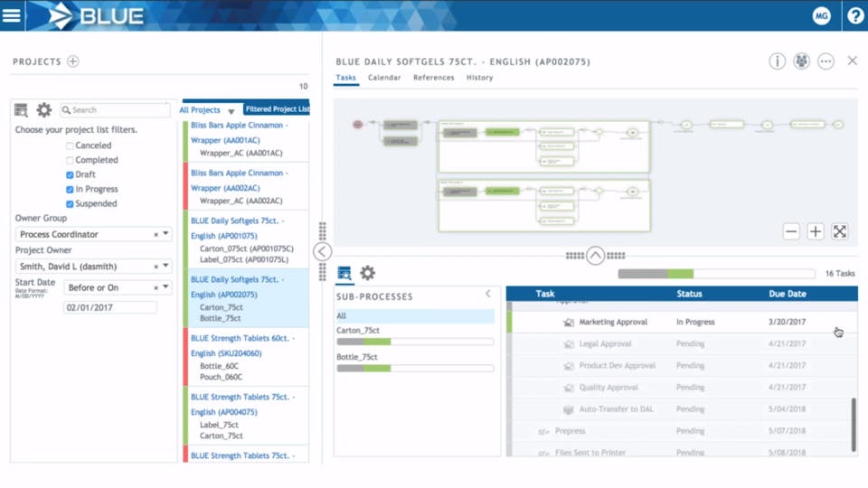
Task: Click the project Search field
Action: (x=115, y=110)
